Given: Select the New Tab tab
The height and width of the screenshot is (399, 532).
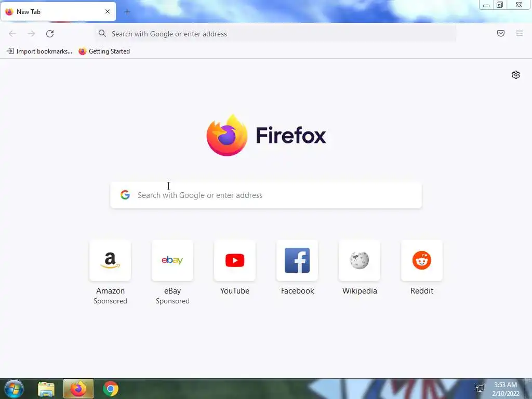Looking at the screenshot, I should [58, 11].
